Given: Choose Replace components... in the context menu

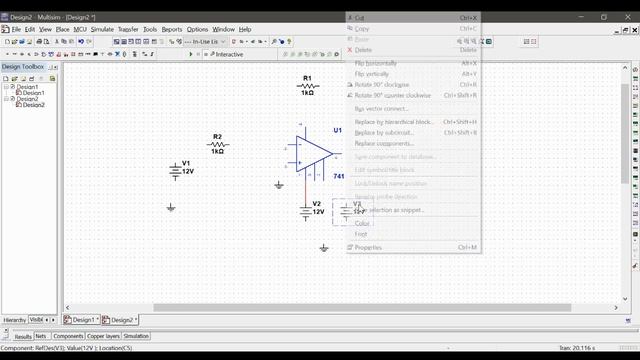Looking at the screenshot, I should pos(413,143).
